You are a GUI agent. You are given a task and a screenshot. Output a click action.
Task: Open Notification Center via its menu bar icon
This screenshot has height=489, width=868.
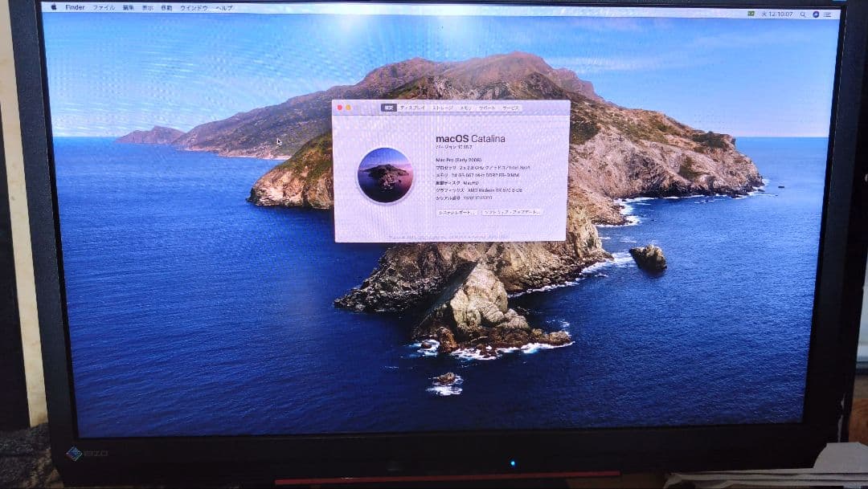click(829, 13)
